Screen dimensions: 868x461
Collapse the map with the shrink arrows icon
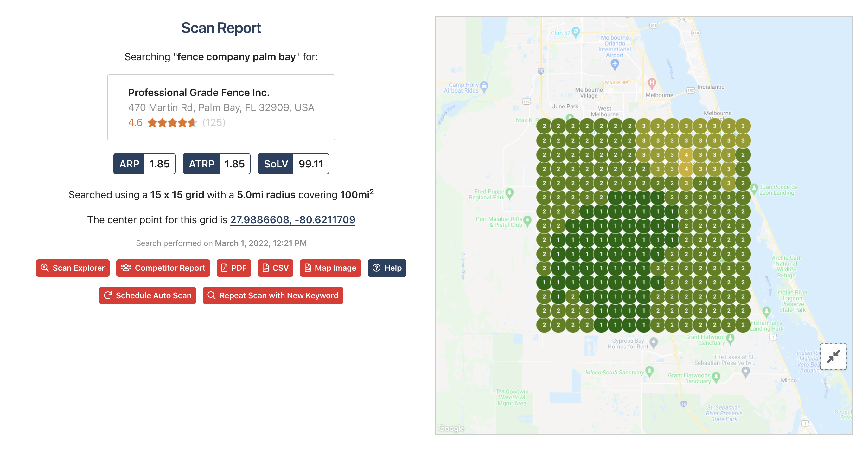pos(833,356)
